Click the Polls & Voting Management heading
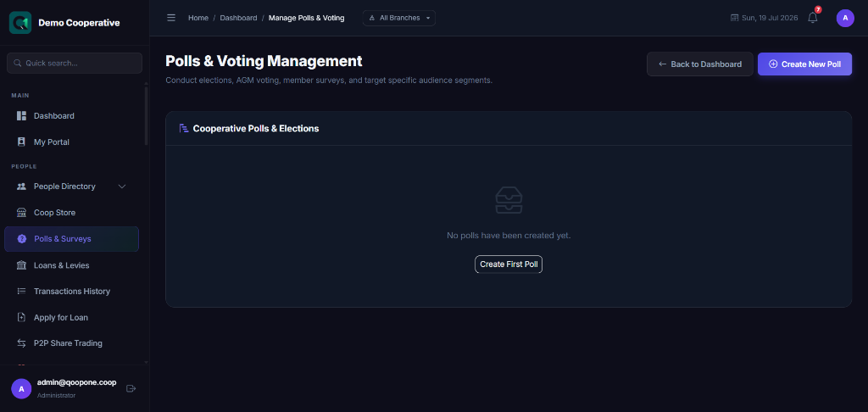868x412 pixels. [264, 61]
